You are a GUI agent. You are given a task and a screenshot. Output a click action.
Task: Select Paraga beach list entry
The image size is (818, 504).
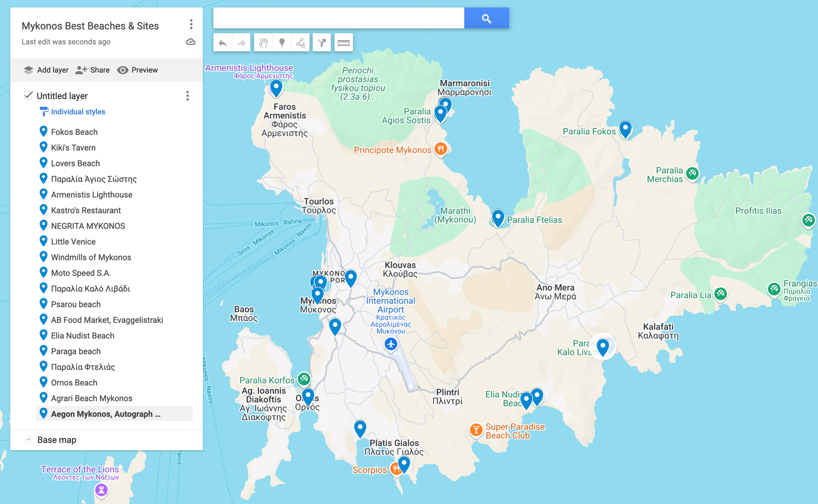coord(115,351)
